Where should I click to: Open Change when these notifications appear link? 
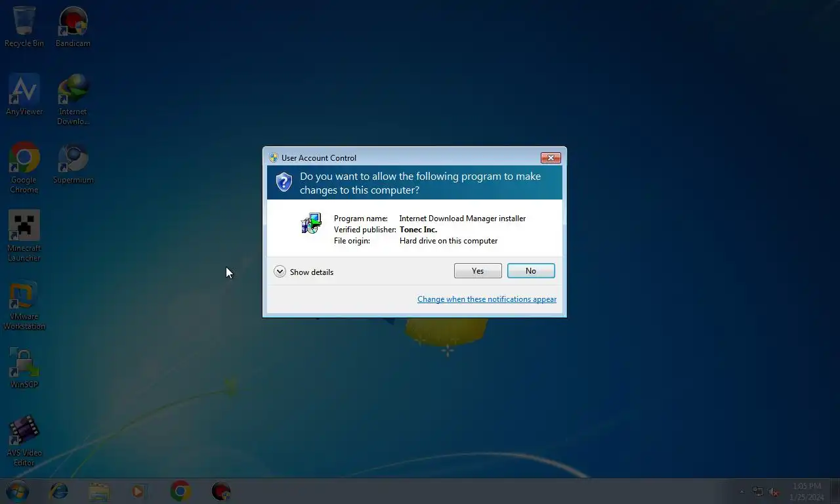pos(487,299)
